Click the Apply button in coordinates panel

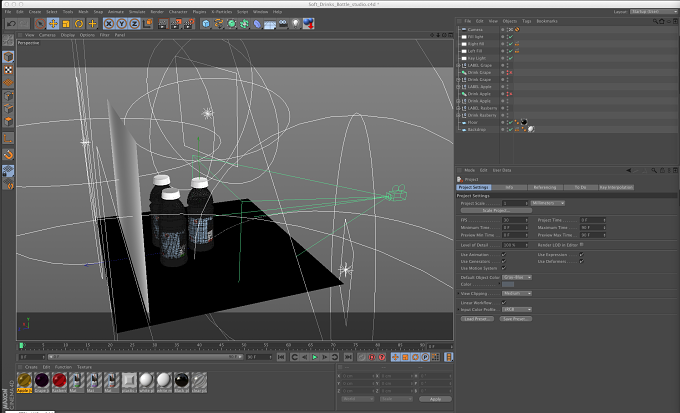pyautogui.click(x=435, y=399)
